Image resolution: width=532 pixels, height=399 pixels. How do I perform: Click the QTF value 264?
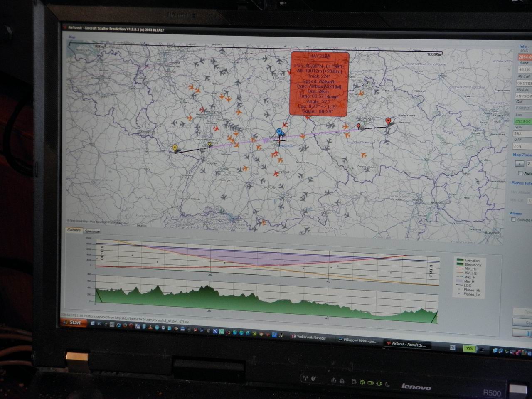point(522,146)
